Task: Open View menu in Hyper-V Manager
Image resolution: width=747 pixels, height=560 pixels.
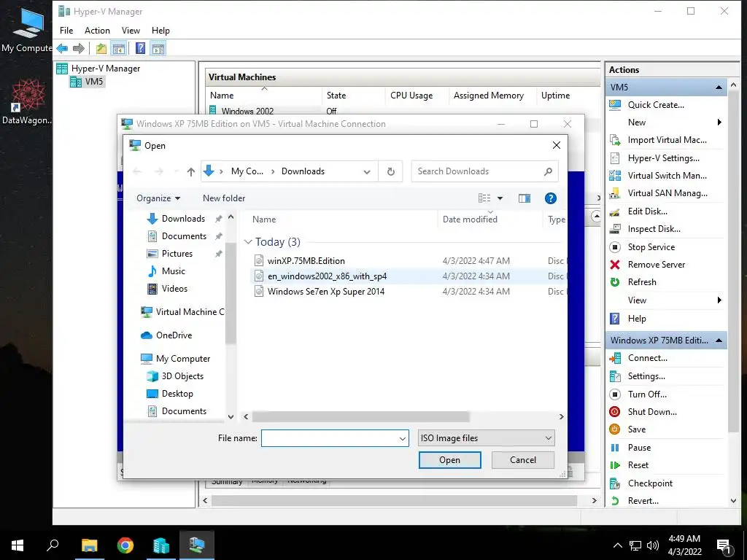Action: click(131, 31)
